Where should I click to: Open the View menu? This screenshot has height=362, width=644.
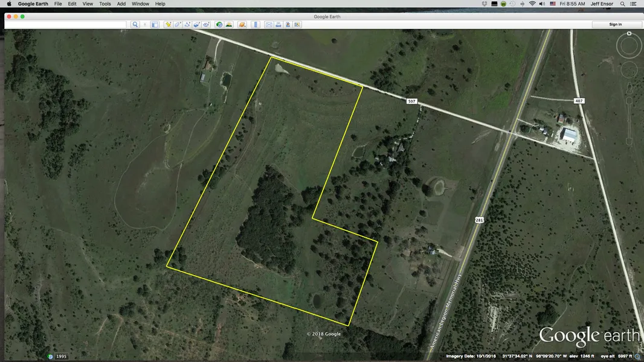(x=88, y=4)
